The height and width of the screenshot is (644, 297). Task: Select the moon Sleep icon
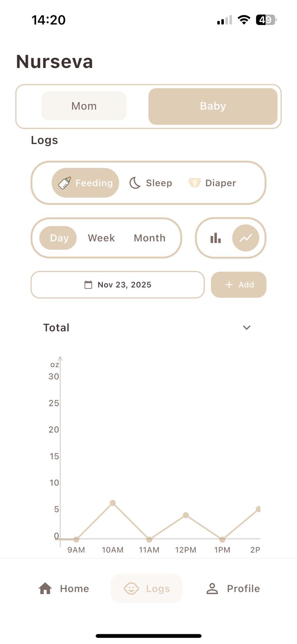tap(135, 183)
